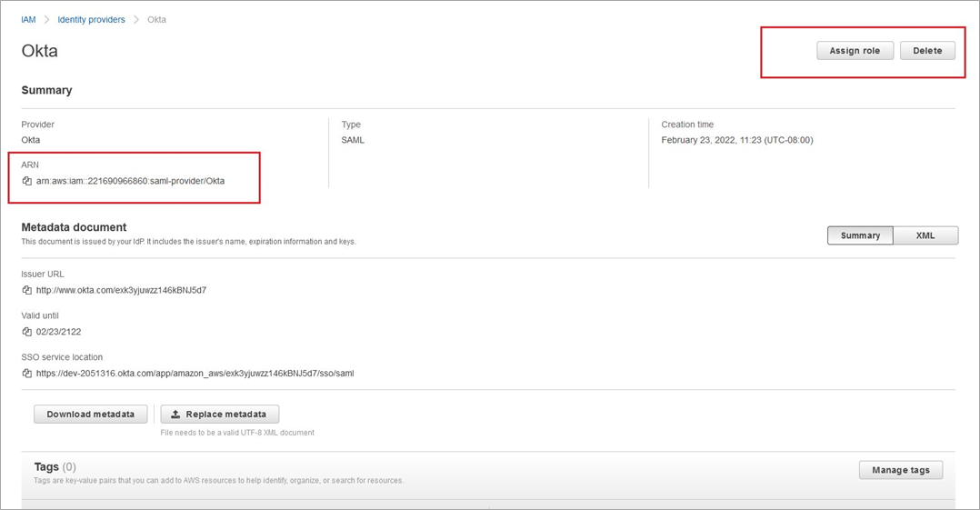Click the SAML type value
This screenshot has width=980, height=510.
[x=353, y=140]
